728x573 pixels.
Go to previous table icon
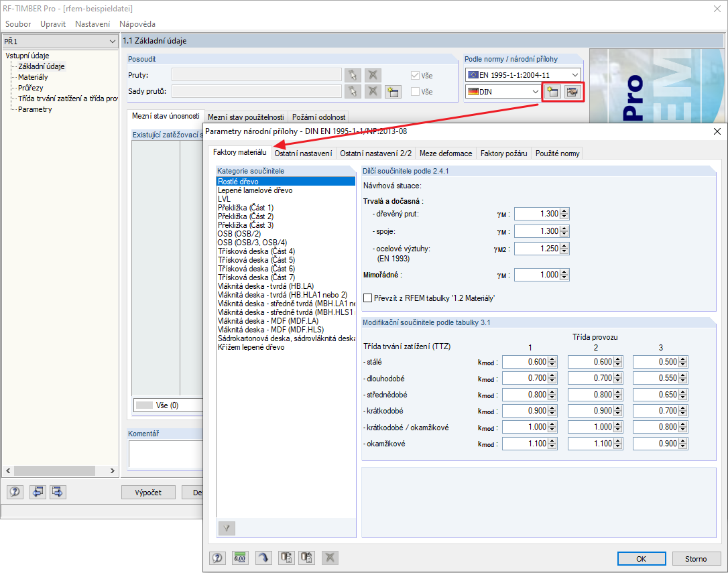coord(38,492)
